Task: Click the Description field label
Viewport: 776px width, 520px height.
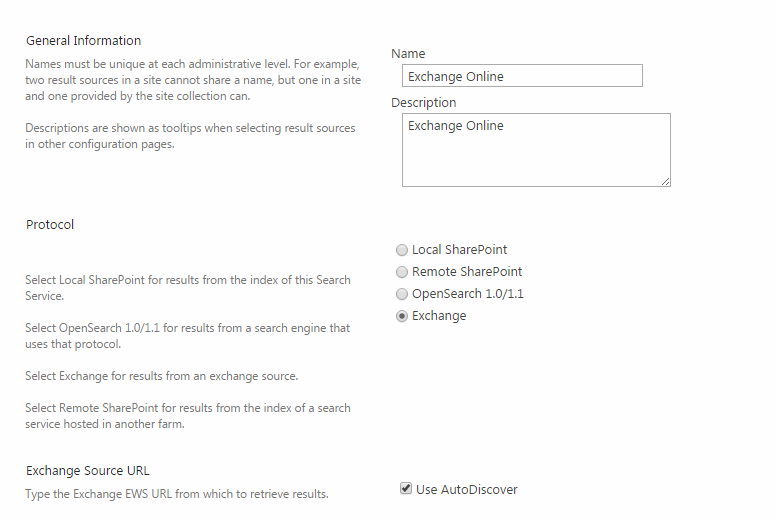Action: point(423,102)
